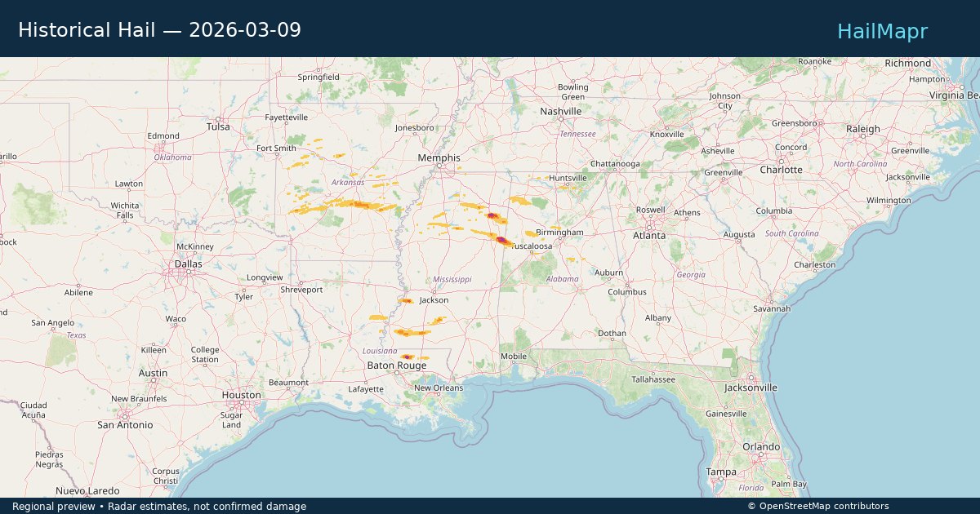
Task: Click the Birmingham city label
Action: click(559, 233)
